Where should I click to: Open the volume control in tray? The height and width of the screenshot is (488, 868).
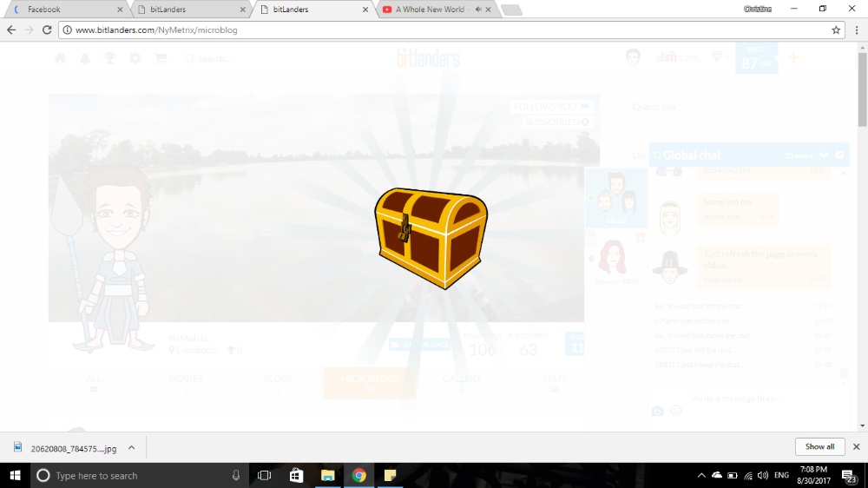pyautogui.click(x=763, y=475)
